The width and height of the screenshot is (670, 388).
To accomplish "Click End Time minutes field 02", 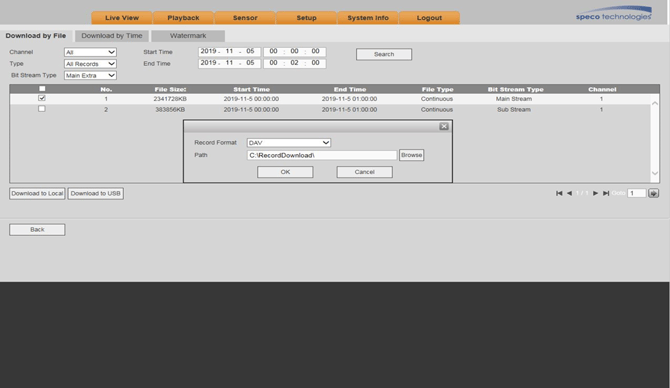I will (294, 63).
